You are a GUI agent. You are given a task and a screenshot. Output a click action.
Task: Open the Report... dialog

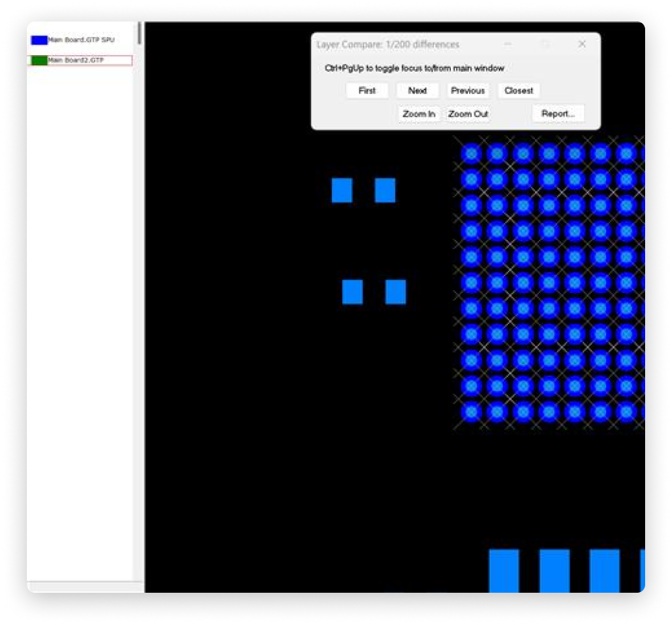click(558, 114)
